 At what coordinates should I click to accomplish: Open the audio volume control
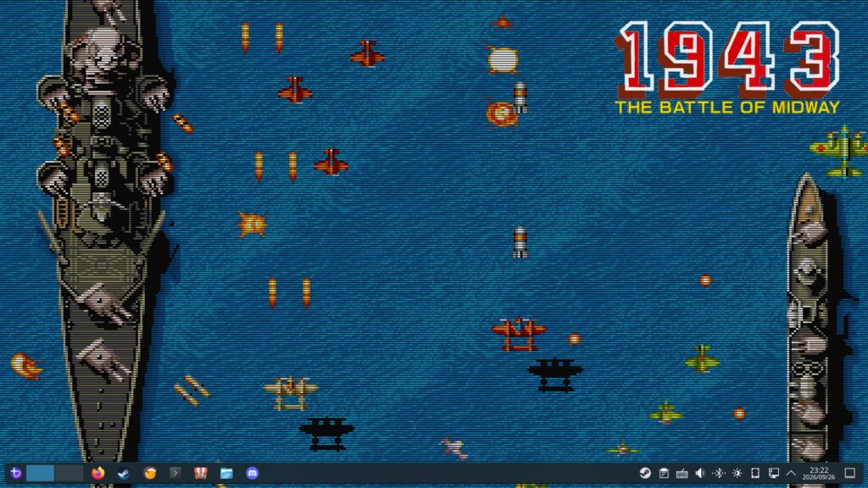(700, 473)
